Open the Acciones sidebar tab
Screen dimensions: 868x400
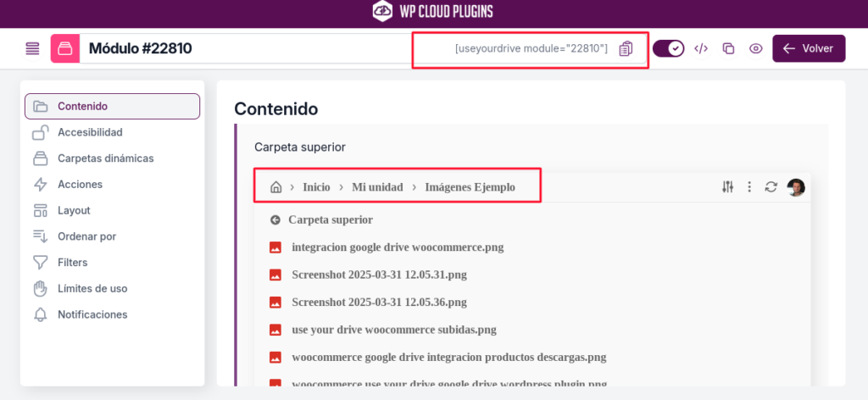click(x=113, y=184)
